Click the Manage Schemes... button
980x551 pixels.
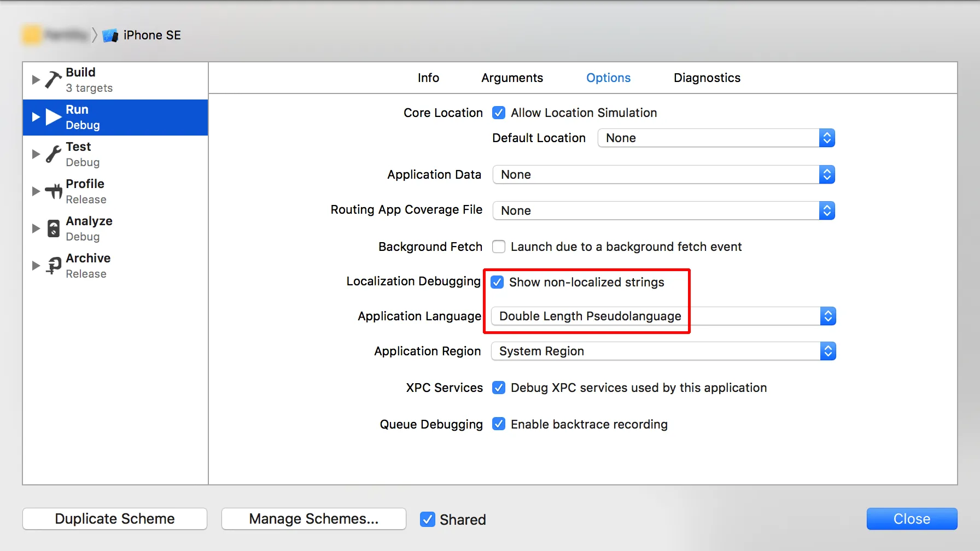[314, 519]
